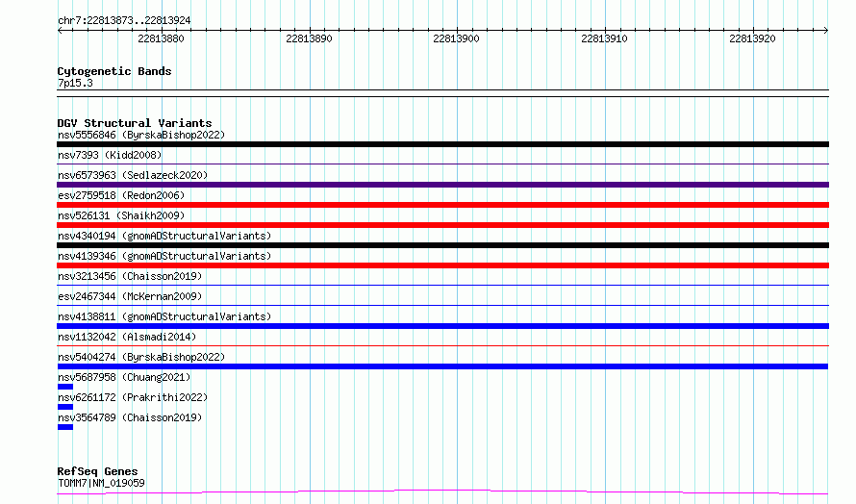Click ruler position 22813910
This screenshot has height=504, width=856.
[604, 38]
